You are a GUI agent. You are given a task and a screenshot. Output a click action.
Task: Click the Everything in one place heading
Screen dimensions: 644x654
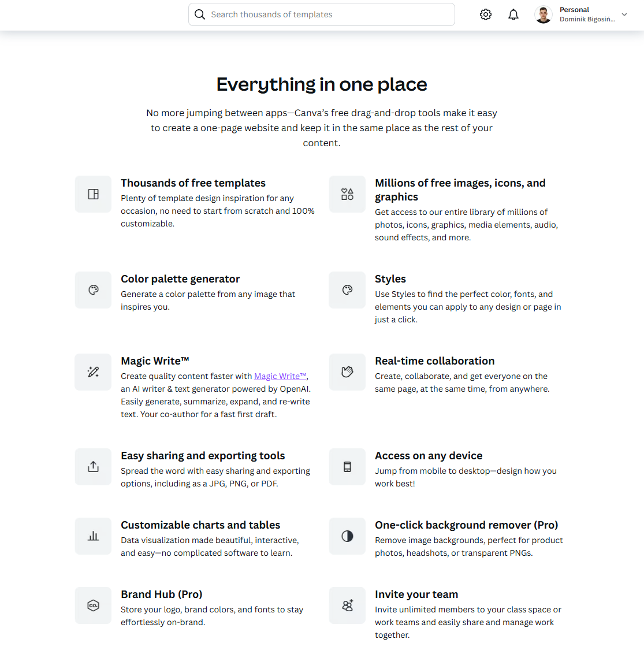pyautogui.click(x=322, y=84)
